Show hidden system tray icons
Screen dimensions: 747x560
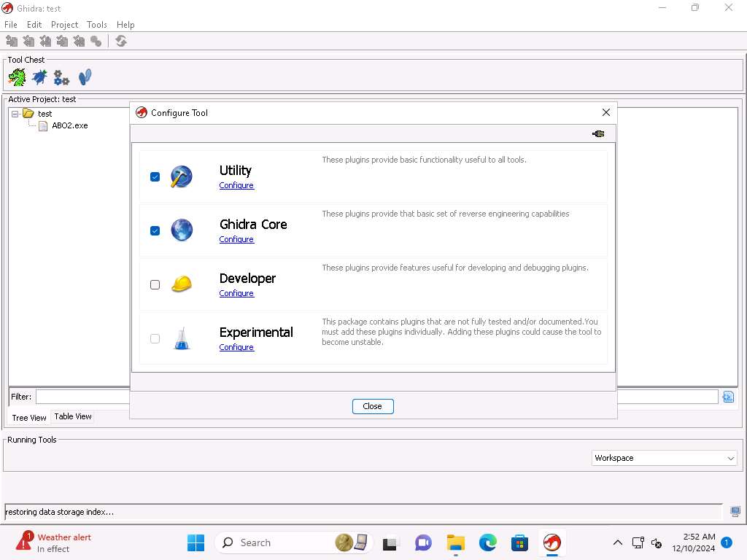617,542
